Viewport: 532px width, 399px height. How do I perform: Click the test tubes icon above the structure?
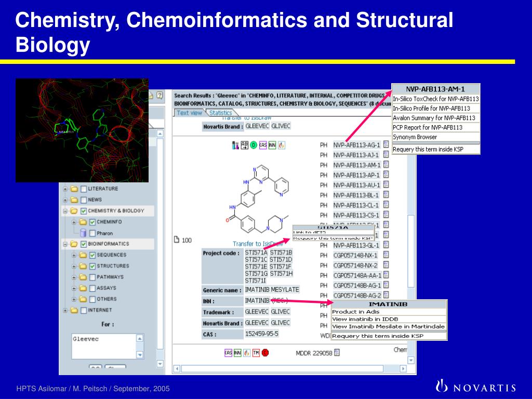[x=235, y=145]
